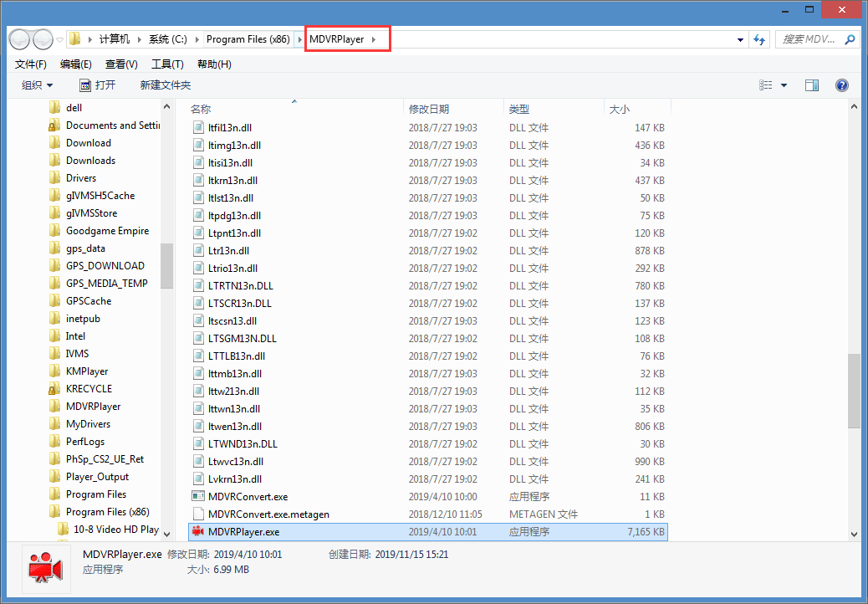Select the inetpub folder icon in tree
The height and width of the screenshot is (604, 868).
pos(55,319)
